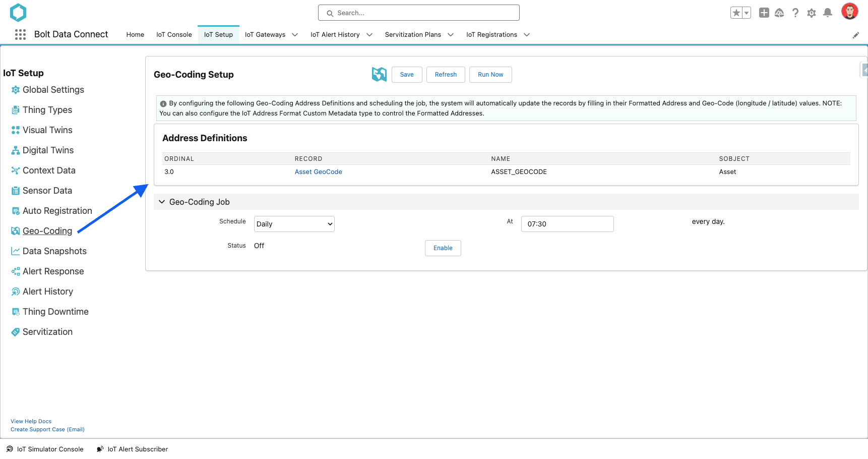Click the Alert Response icon
This screenshot has height=459, width=868.
16,271
